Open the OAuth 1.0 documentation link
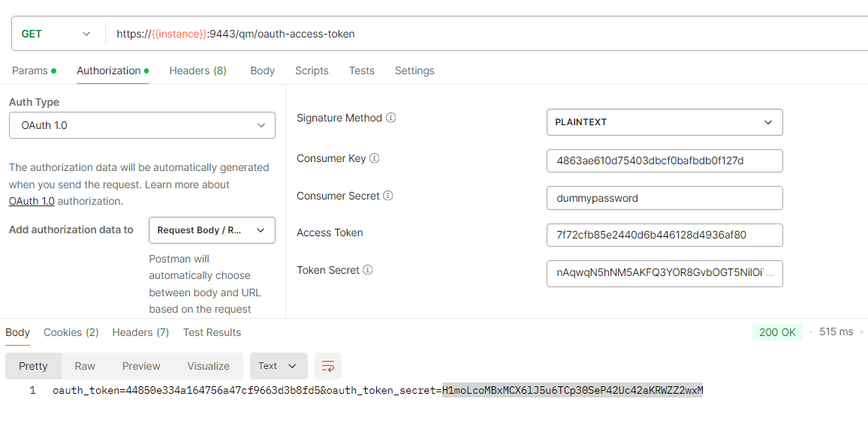Image resolution: width=868 pixels, height=432 pixels. pyautogui.click(x=32, y=201)
